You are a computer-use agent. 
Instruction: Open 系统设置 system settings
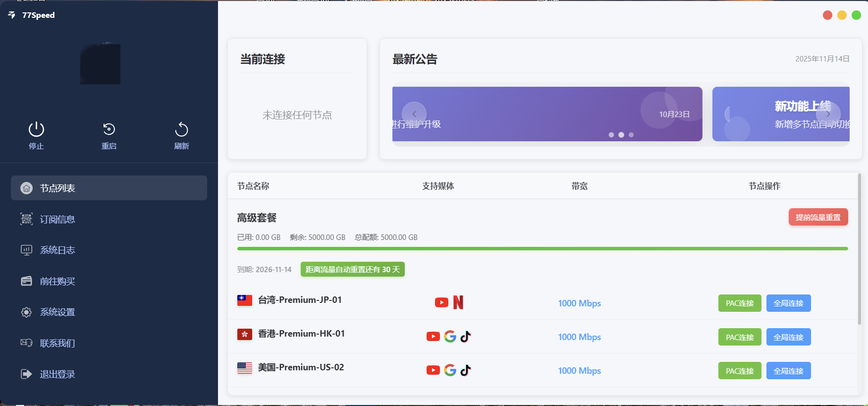57,312
